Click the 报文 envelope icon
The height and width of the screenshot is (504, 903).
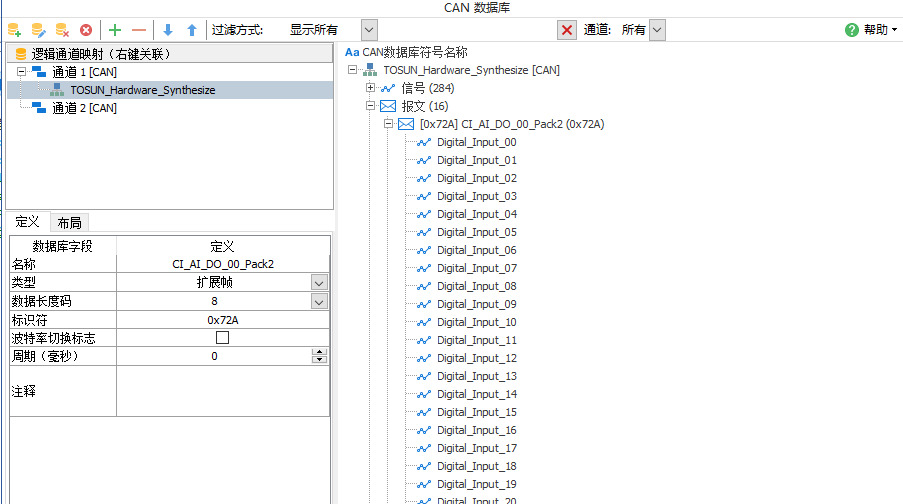pyautogui.click(x=388, y=106)
